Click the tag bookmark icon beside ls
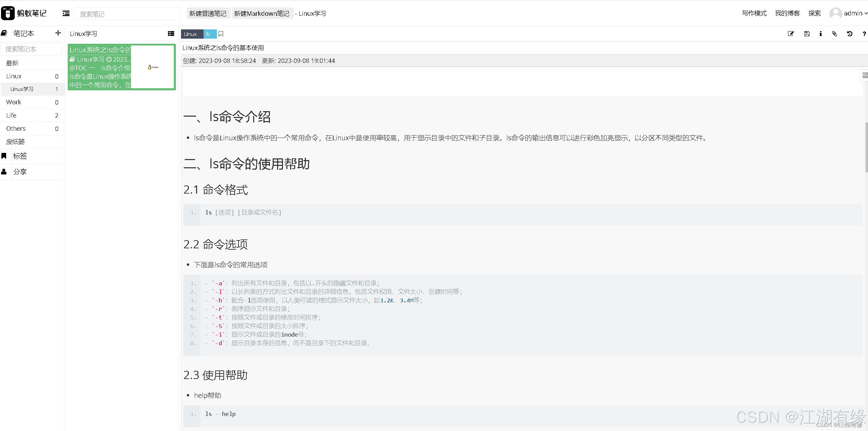The image size is (868, 431). [221, 34]
